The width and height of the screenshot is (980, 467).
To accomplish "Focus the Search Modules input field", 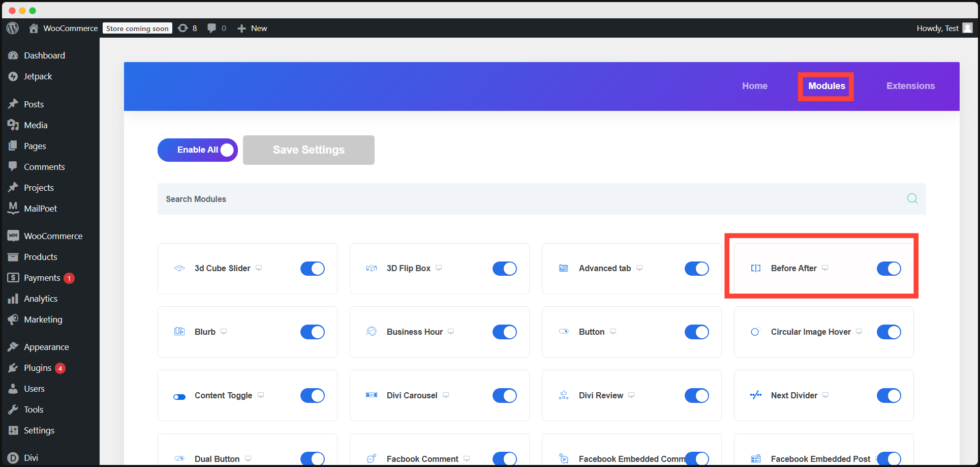I will [542, 199].
